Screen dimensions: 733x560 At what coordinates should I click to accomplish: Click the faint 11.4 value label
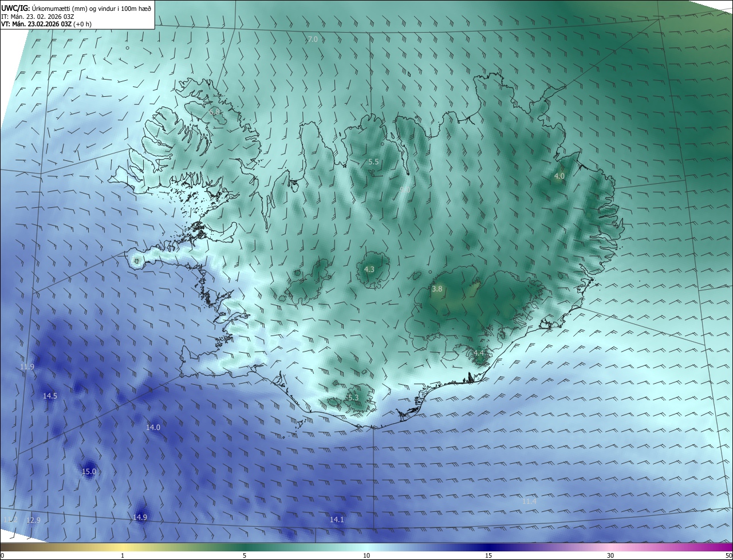529,501
